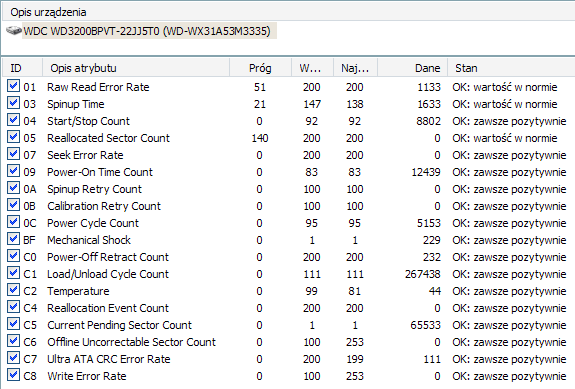
Task: Click the data value 267438
Action: coord(422,274)
